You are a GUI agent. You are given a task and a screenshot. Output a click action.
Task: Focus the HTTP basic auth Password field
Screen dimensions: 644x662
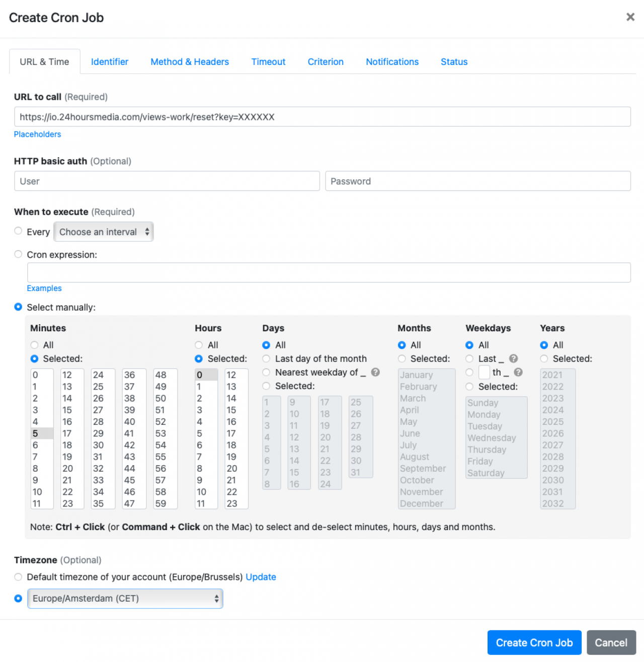pos(478,181)
